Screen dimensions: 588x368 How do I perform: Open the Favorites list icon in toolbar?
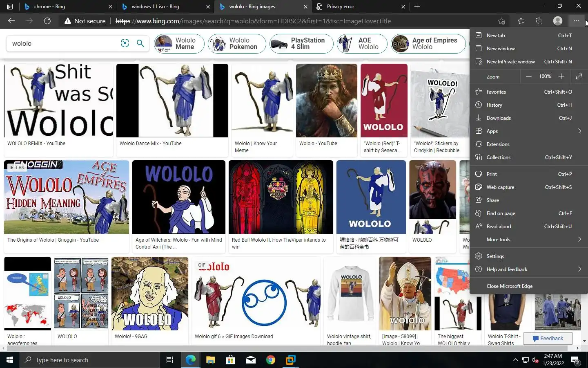point(521,21)
